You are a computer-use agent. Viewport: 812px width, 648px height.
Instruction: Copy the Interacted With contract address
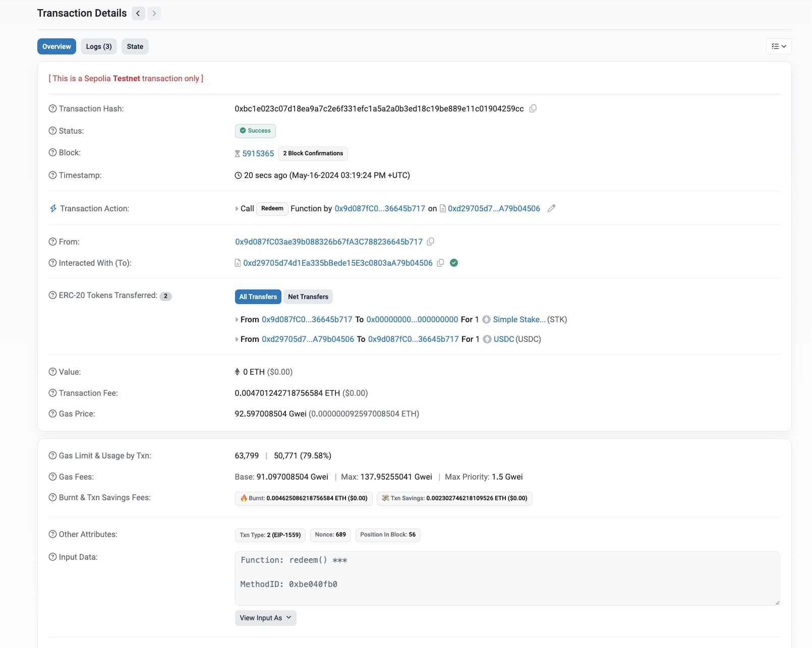click(441, 263)
